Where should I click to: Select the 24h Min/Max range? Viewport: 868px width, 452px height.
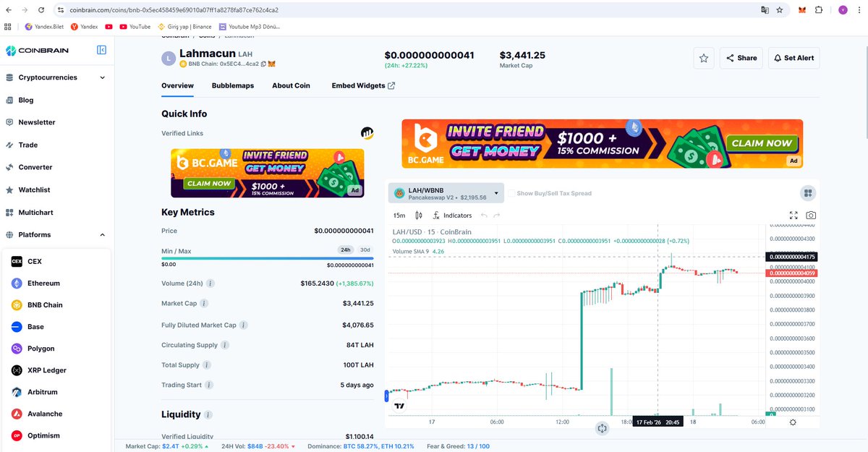coord(346,250)
